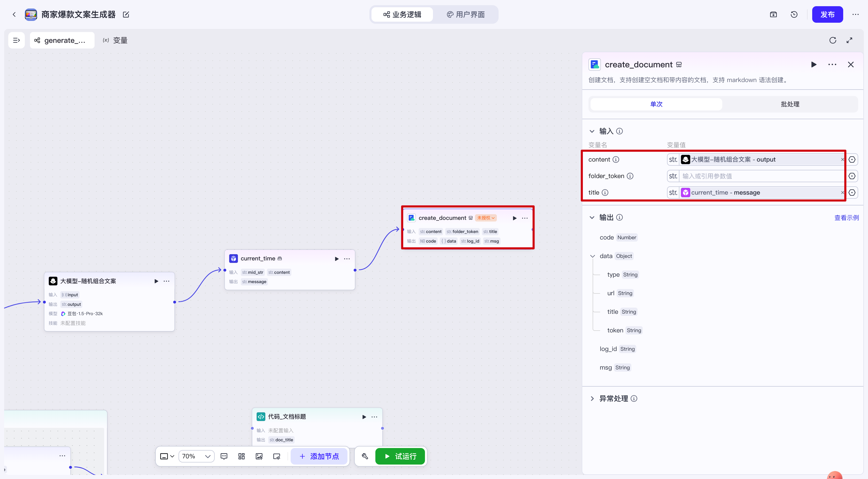Click the expand fullscreen arrows icon
Image resolution: width=868 pixels, height=479 pixels.
coord(849,41)
